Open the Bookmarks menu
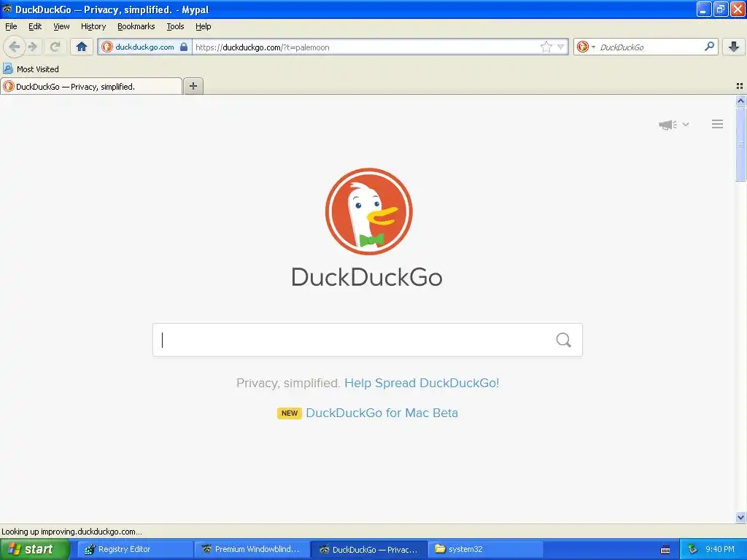Image resolution: width=747 pixels, height=560 pixels. point(136,26)
